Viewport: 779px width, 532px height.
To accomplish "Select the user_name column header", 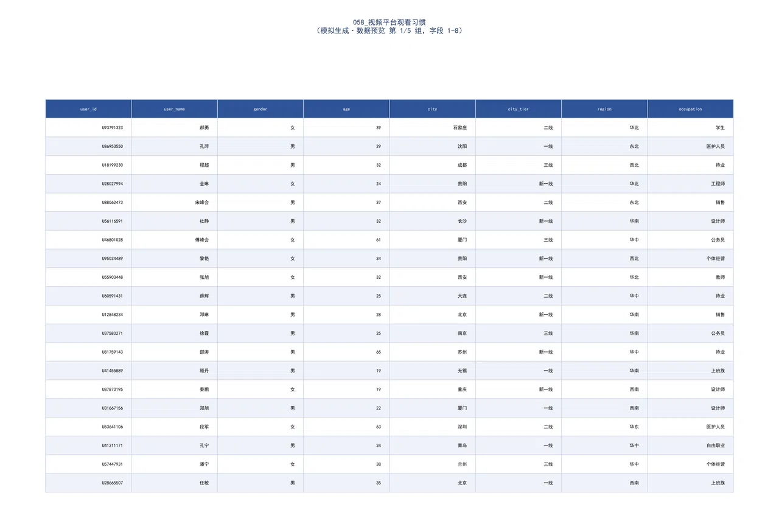I will pos(175,109).
